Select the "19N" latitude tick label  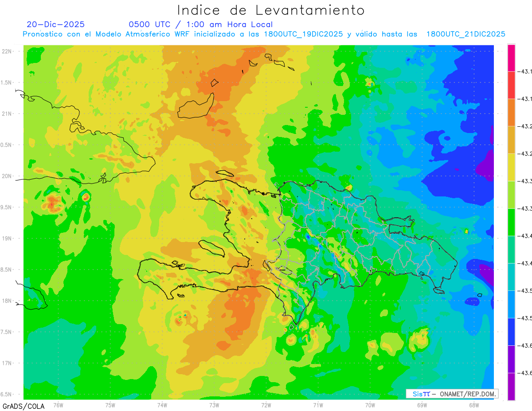[x=8, y=239]
